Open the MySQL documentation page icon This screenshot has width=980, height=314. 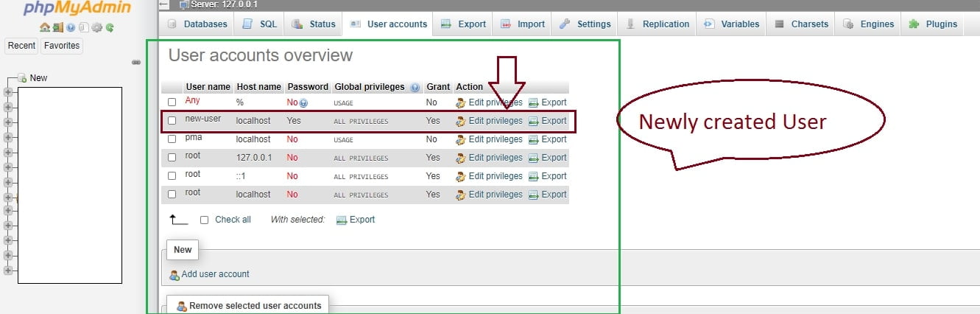coord(83,27)
